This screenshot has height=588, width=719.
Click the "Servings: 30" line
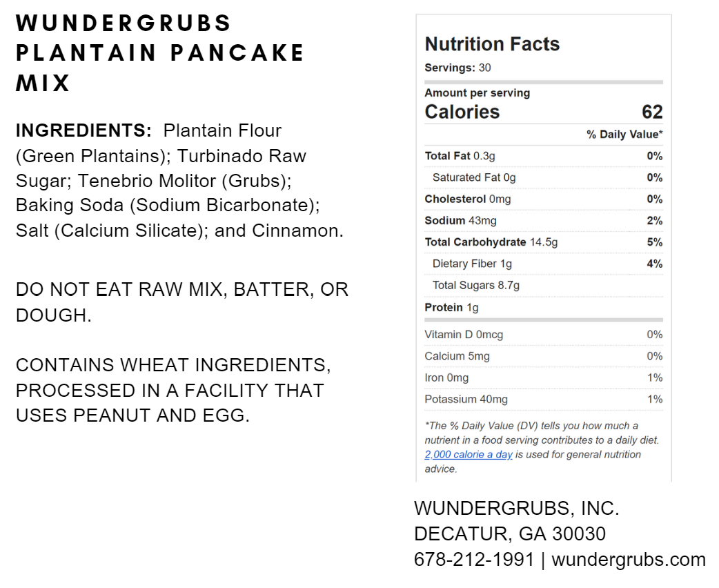pyautogui.click(x=457, y=68)
